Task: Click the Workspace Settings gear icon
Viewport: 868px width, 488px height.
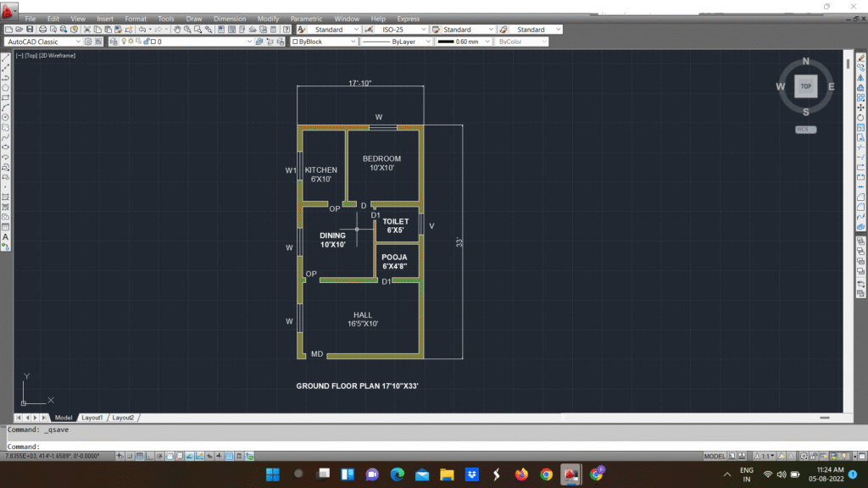Action: pyautogui.click(x=88, y=42)
